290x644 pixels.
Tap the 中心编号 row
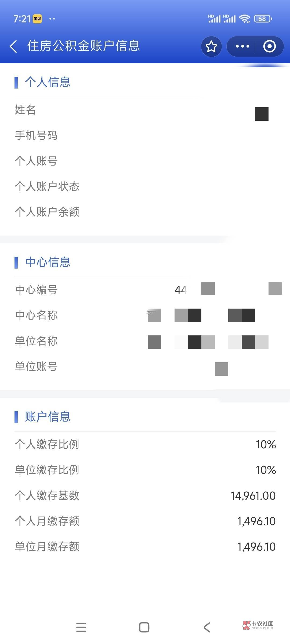(37, 290)
